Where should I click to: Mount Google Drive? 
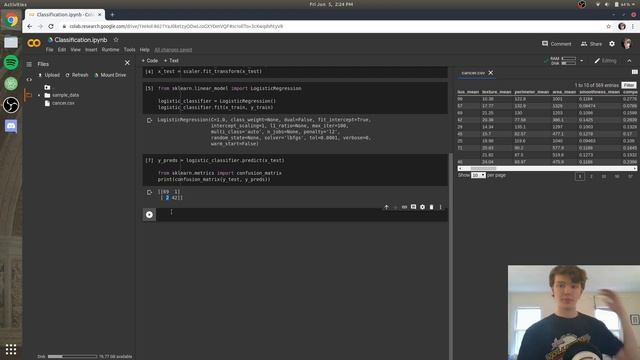pyautogui.click(x=110, y=75)
